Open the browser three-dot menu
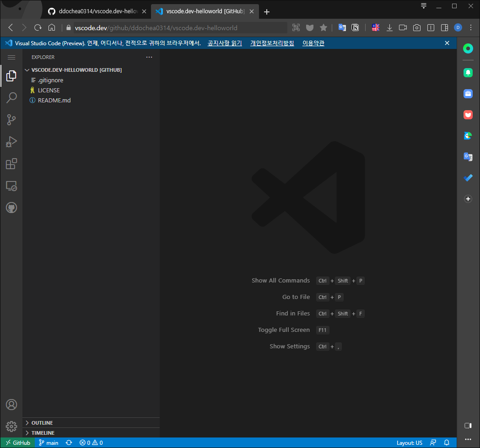This screenshot has height=448, width=480. 471,27
